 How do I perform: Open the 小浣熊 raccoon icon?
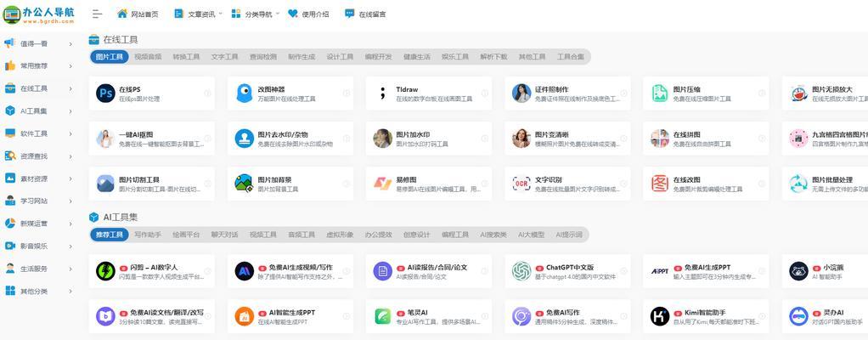(799, 271)
